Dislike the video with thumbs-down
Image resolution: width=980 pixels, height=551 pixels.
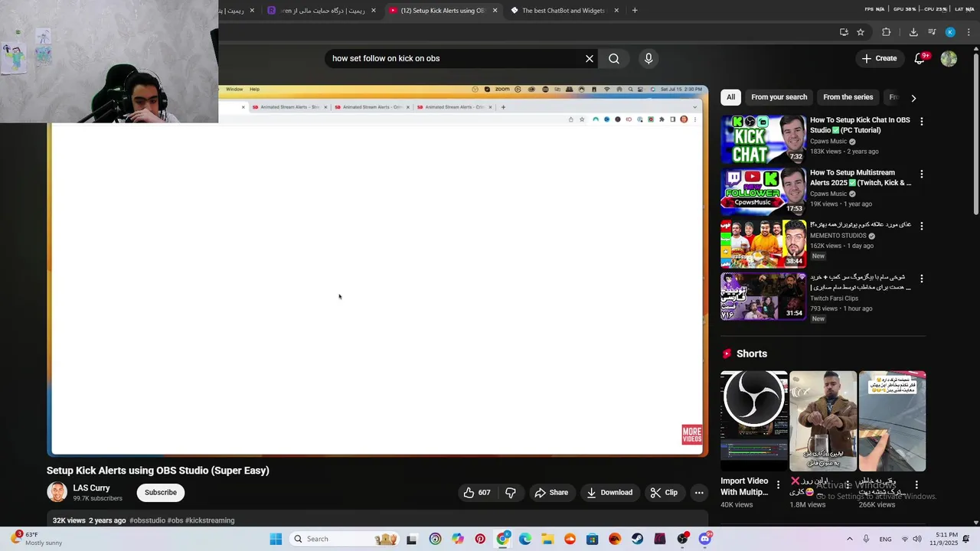pos(511,492)
